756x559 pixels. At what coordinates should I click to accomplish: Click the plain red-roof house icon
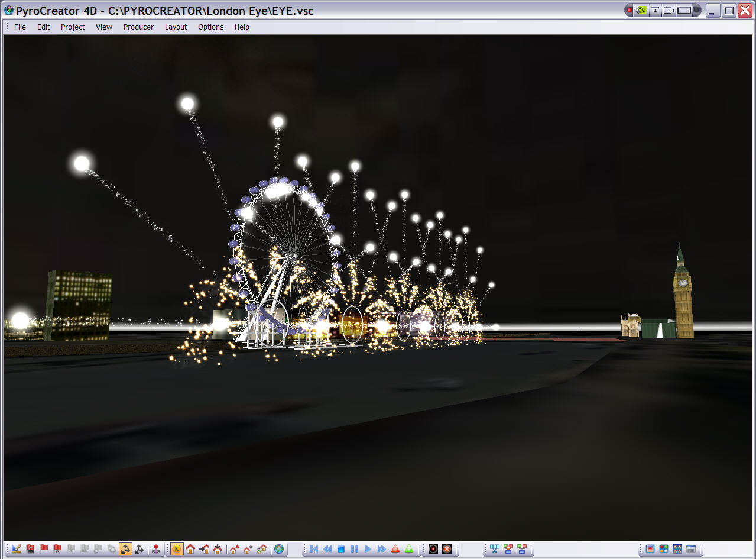tap(190, 549)
